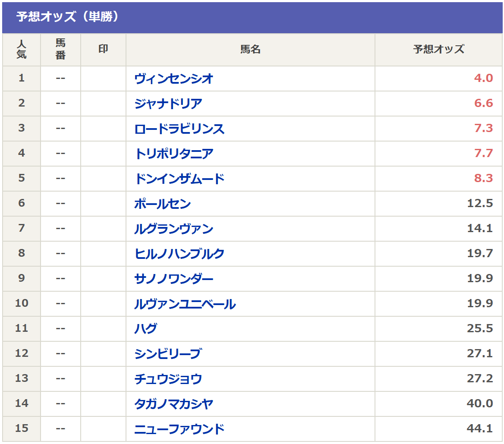Image resolution: width=504 pixels, height=444 pixels.
Task: Open horse link ヒルノハンブルク
Action: (x=180, y=254)
